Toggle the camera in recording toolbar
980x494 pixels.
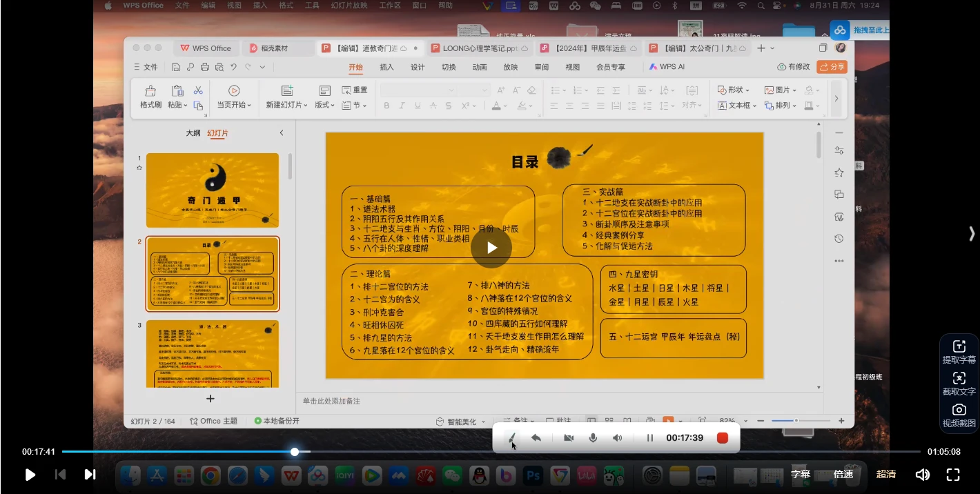(x=569, y=437)
